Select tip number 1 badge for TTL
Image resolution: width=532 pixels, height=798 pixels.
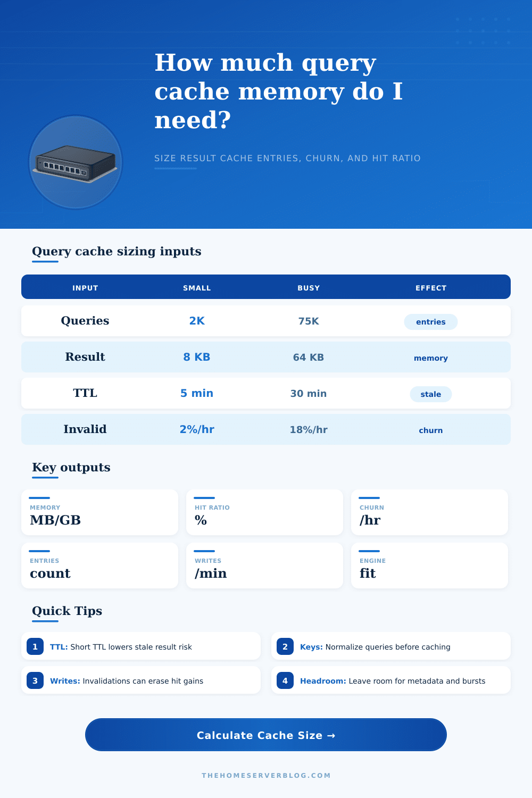coord(35,646)
